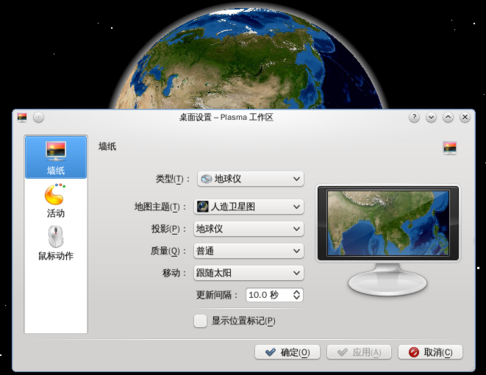Click the 墙纸 page heading text
This screenshot has height=375, width=486.
click(107, 146)
